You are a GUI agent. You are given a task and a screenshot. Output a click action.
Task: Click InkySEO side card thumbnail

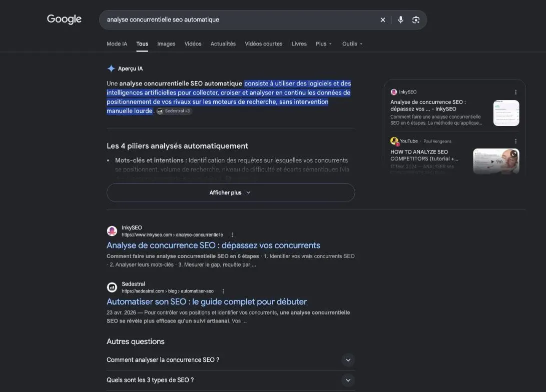tap(506, 113)
